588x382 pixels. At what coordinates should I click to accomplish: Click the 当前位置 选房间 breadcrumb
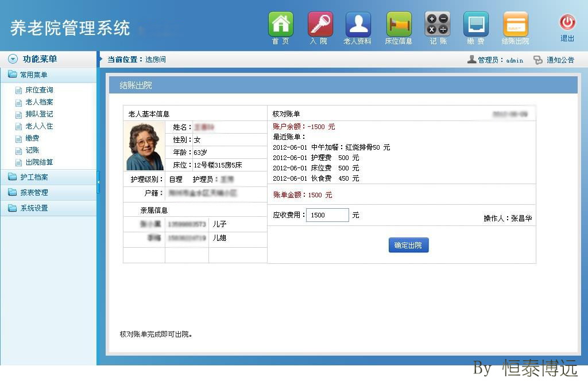click(x=137, y=60)
